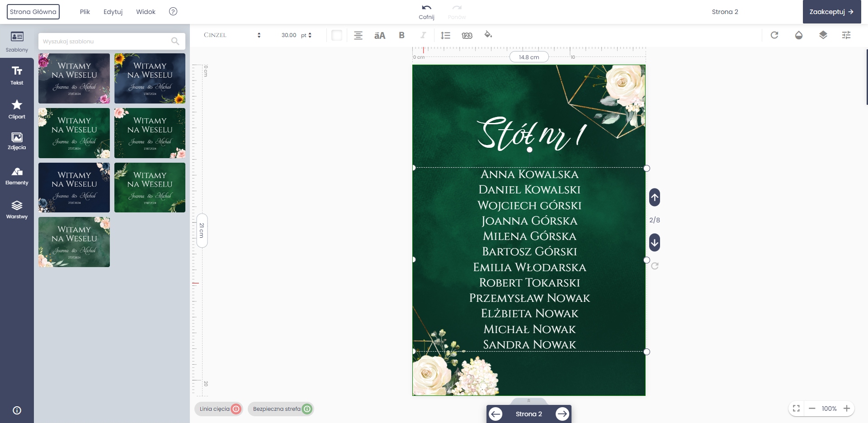Open the Tekst tool panel
This screenshot has height=423, width=868.
tap(17, 75)
